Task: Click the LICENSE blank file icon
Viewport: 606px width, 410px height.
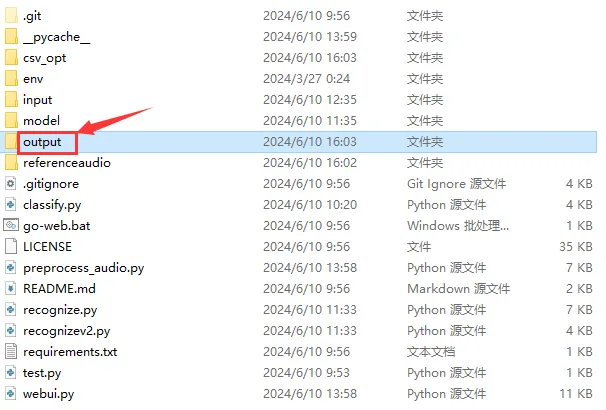Action: [11, 247]
